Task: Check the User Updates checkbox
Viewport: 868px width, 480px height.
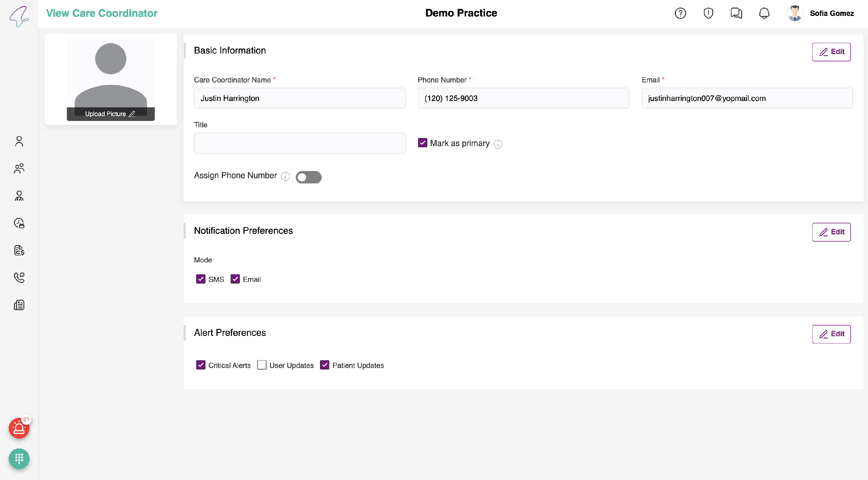Action: click(x=262, y=365)
